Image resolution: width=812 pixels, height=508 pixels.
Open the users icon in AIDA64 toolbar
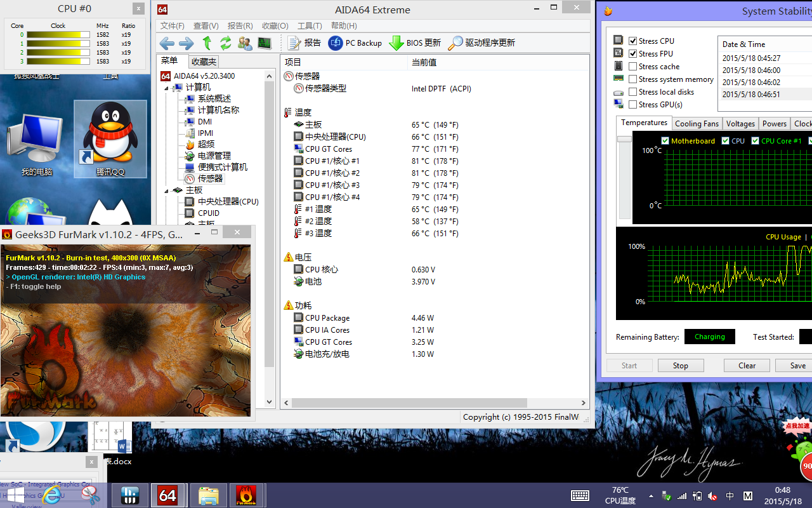coord(245,43)
